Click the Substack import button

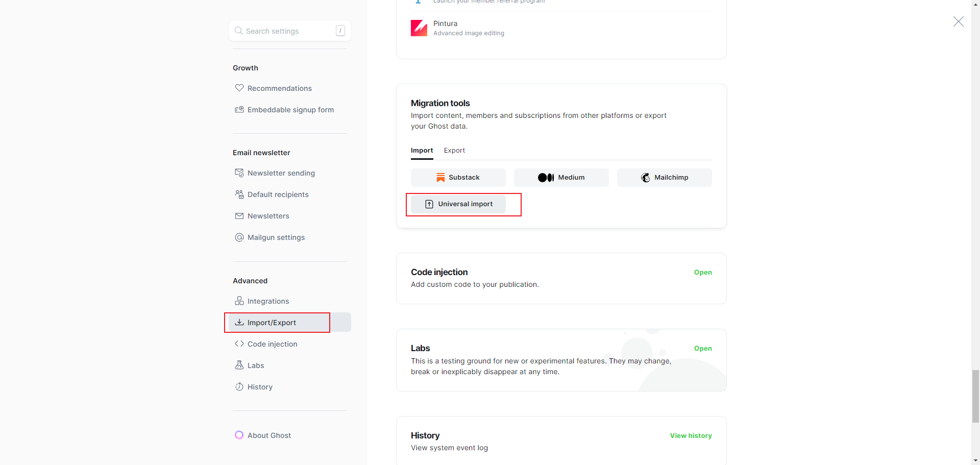click(458, 177)
